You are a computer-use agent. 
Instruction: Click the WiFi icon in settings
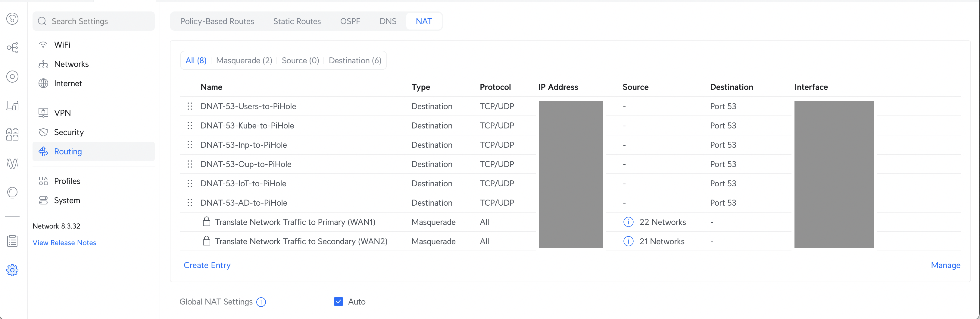click(43, 45)
